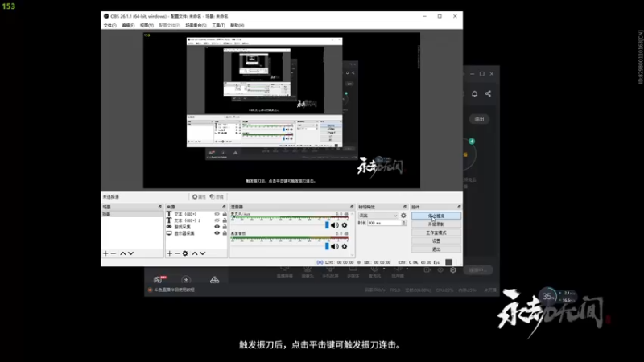Viewport: 644px width, 362px height.
Task: Toggle visibility of 文本 (GDI+) 2 source
Action: (217, 220)
